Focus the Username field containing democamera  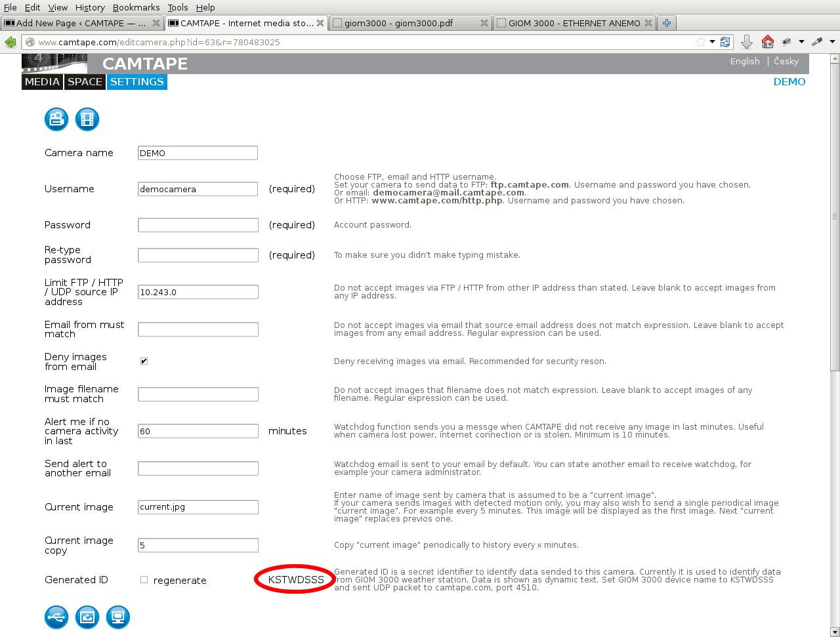coord(198,189)
